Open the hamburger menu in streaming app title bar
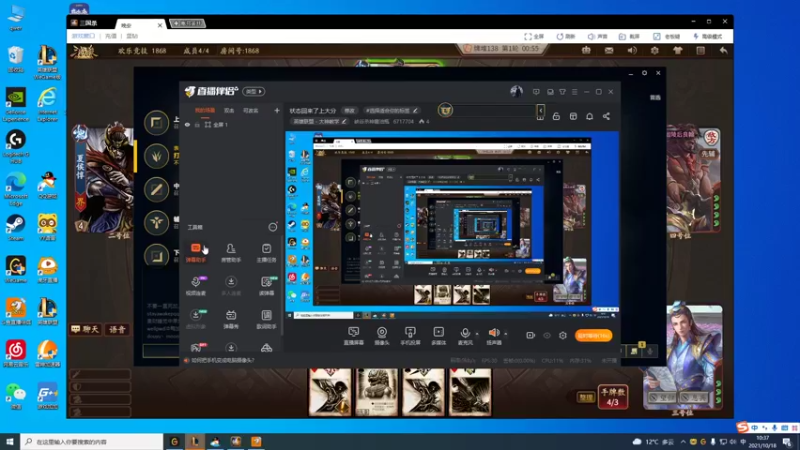Image resolution: width=800 pixels, height=450 pixels. (574, 92)
